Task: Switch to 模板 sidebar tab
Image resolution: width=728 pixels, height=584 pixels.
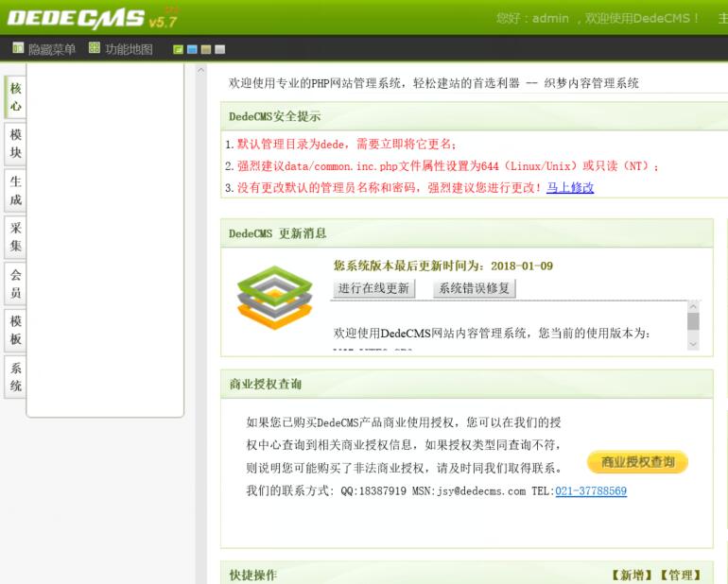Action: pyautogui.click(x=15, y=330)
